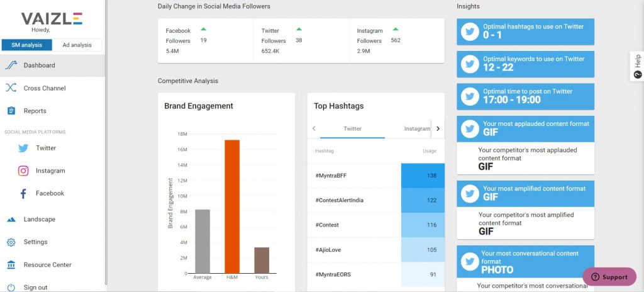This screenshot has height=292, width=644.
Task: Open Cross Channel in the sidebar menu
Action: [52, 88]
